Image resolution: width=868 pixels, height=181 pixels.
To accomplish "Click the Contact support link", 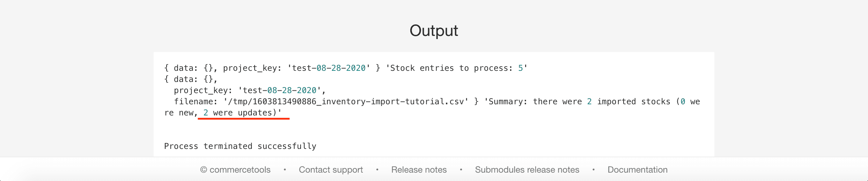I will coord(331,170).
